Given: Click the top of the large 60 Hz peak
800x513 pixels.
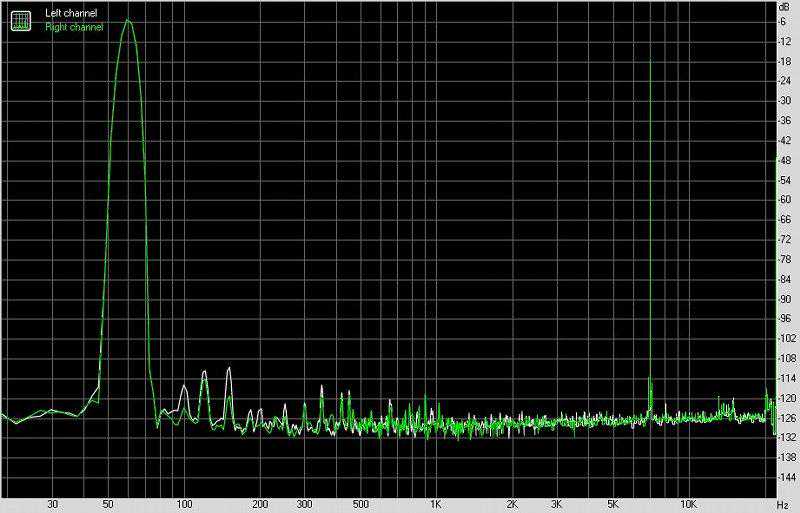Looking at the screenshot, I should coord(127,20).
